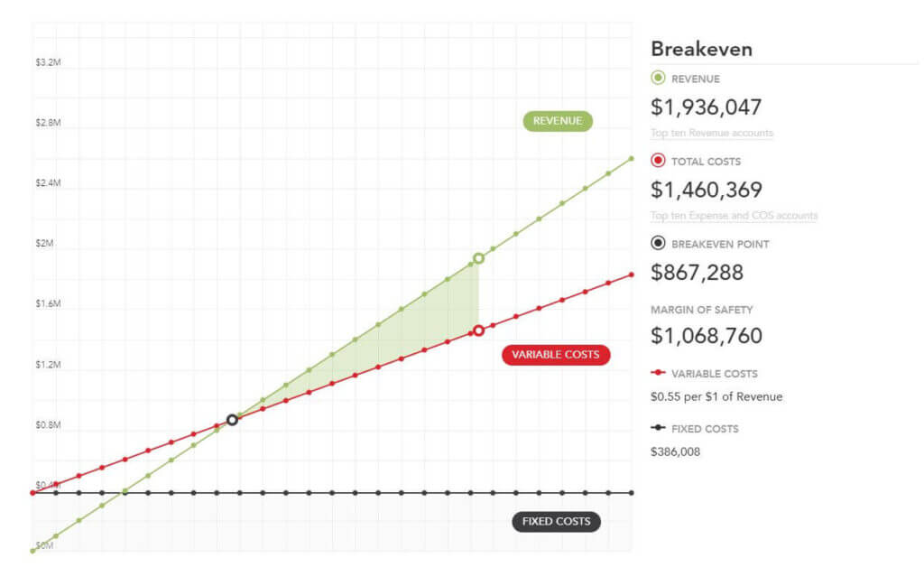Click the green REVENUE pill label
The width and height of the screenshot is (924, 586).
coord(558,121)
